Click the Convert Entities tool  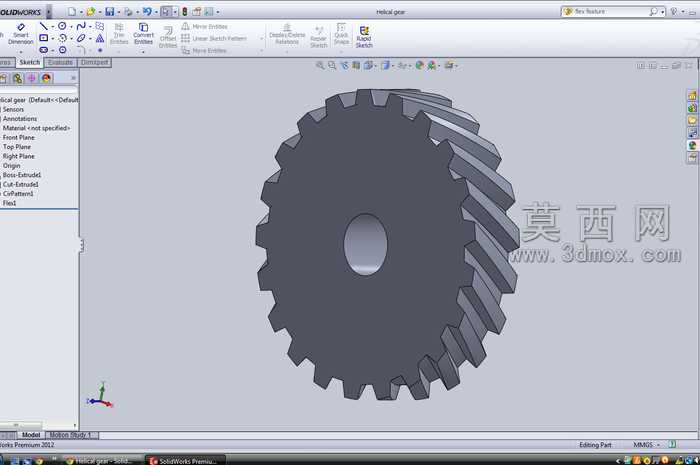[x=143, y=33]
